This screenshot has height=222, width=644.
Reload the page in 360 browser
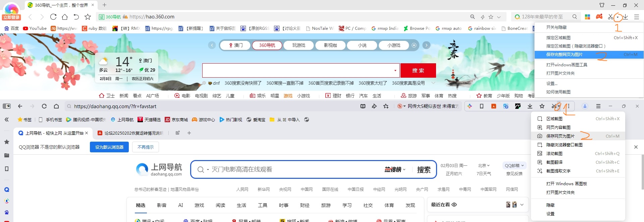53,17
